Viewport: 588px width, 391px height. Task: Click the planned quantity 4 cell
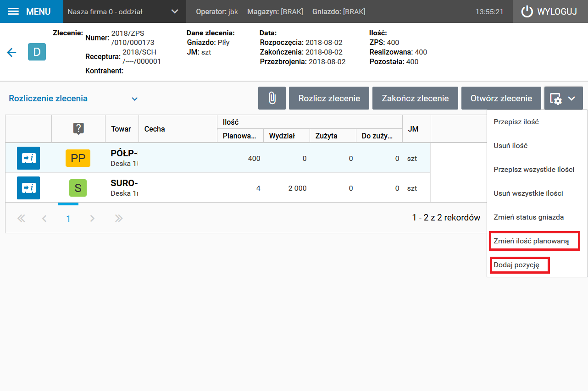240,188
